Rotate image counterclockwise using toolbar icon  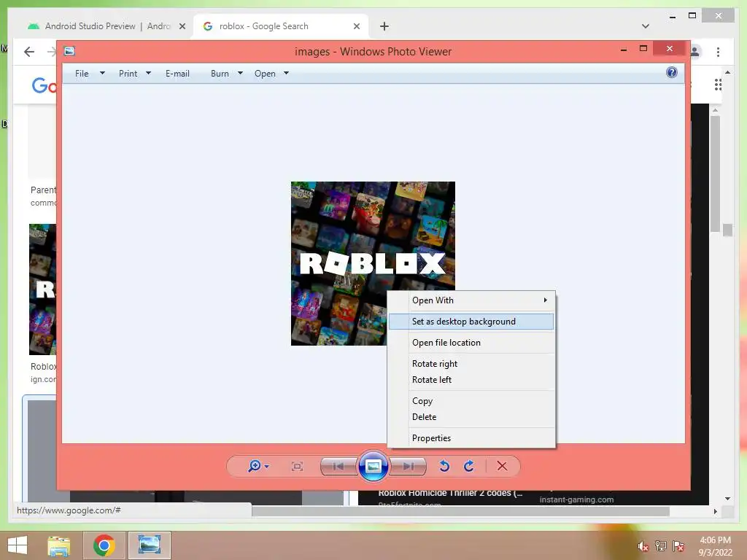pos(444,466)
